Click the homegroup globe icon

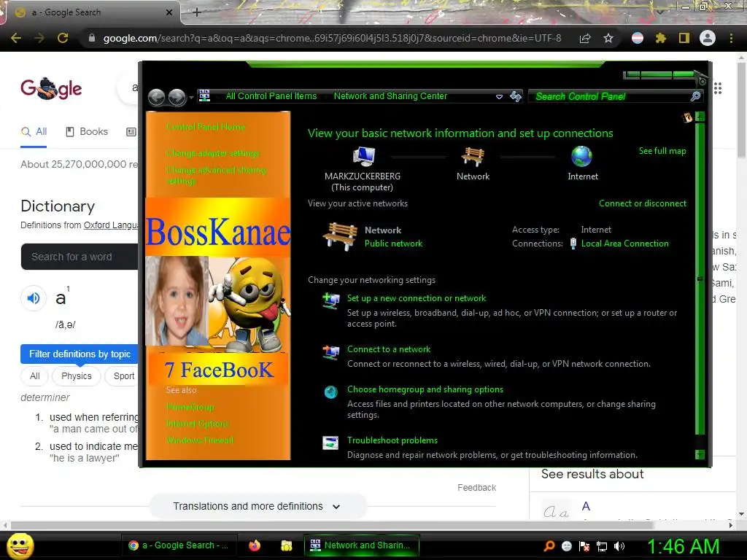point(330,392)
